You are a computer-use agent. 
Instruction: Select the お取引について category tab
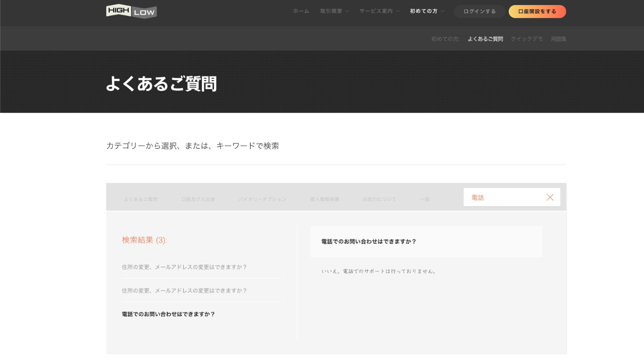(379, 199)
